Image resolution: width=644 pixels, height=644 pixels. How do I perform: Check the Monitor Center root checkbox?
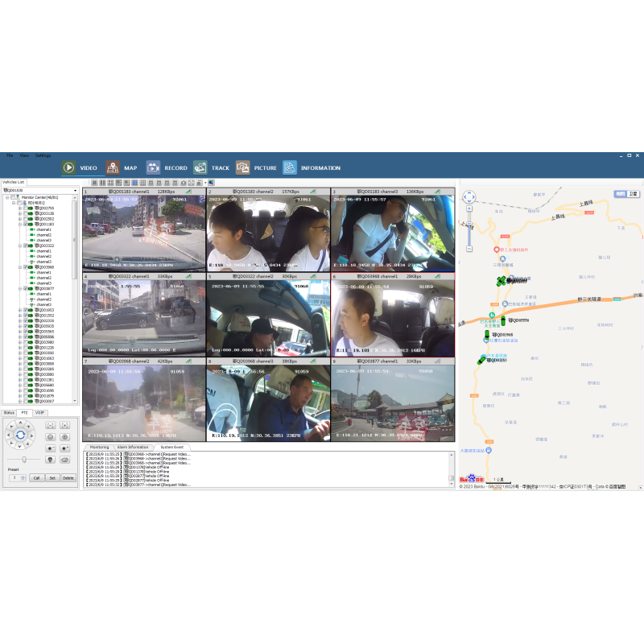click(x=13, y=197)
